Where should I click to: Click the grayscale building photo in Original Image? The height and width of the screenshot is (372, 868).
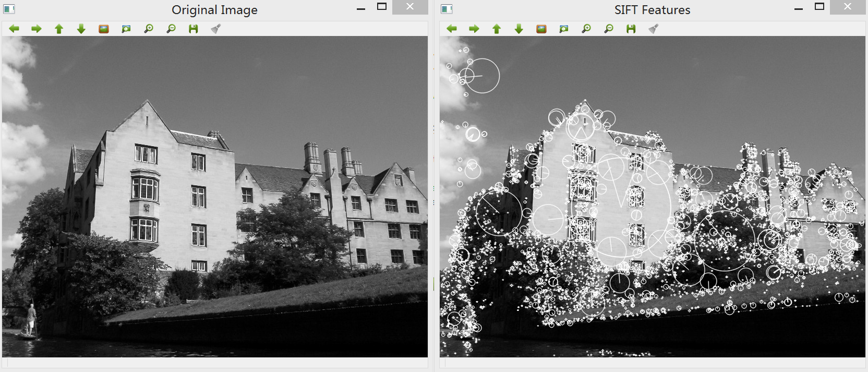point(215,197)
